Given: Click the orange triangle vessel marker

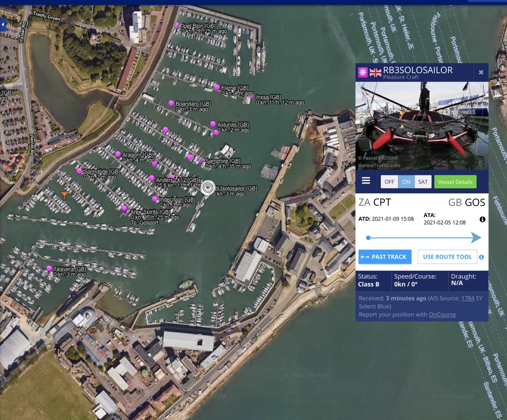Looking at the screenshot, I should (x=65, y=195).
